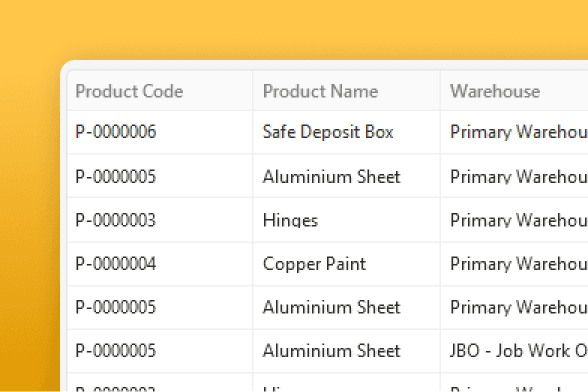Image resolution: width=588 pixels, height=392 pixels.
Task: Click the second Aluminium Sheet name cell
Action: point(346,308)
